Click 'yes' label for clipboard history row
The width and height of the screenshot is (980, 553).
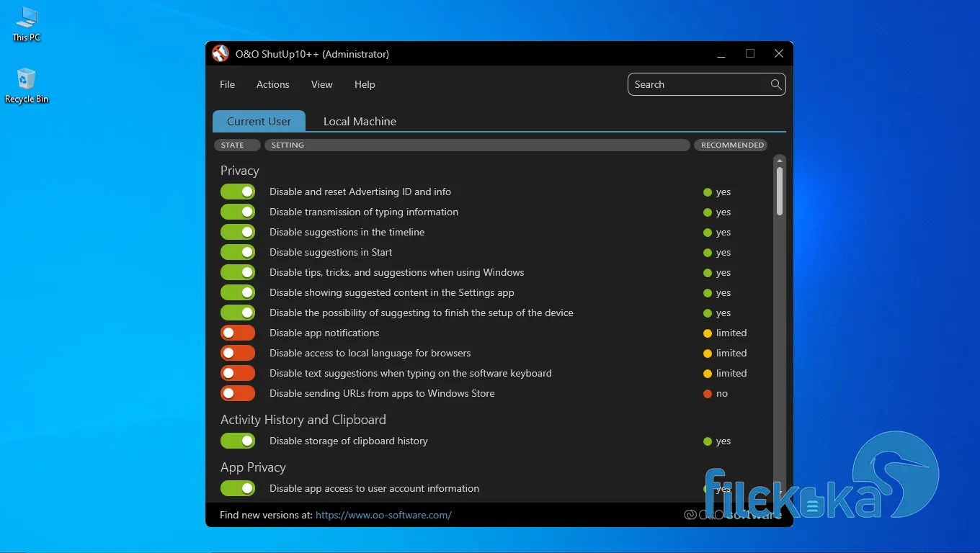coord(723,441)
